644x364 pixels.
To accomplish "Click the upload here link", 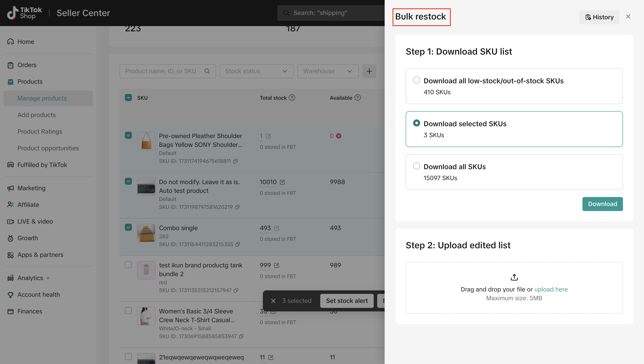I will [551, 289].
